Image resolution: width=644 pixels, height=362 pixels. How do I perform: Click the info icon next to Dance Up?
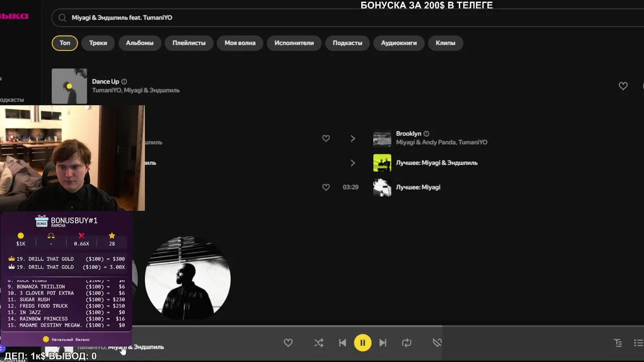(x=124, y=81)
